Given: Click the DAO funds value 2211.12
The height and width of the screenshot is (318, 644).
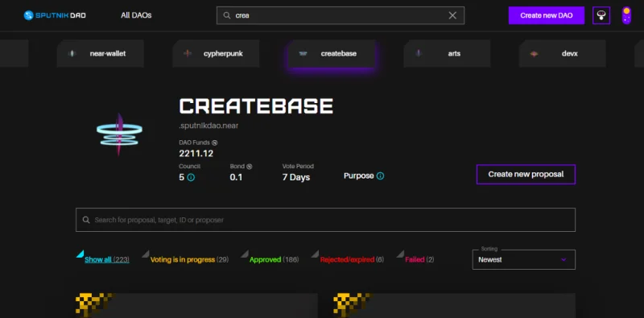Looking at the screenshot, I should [196, 154].
